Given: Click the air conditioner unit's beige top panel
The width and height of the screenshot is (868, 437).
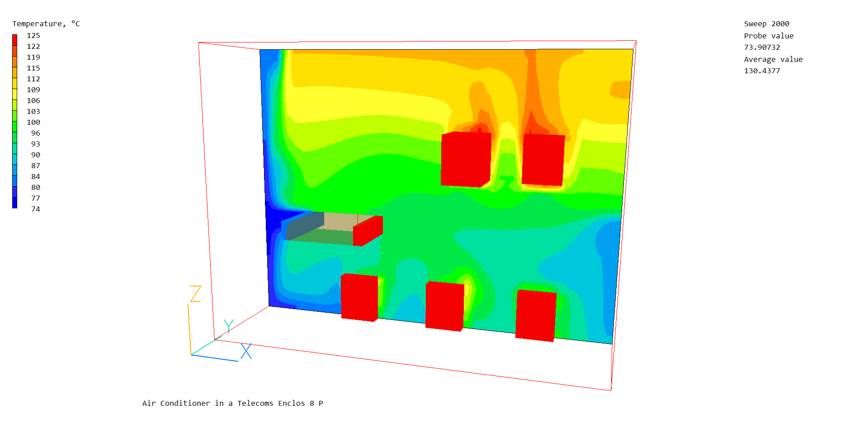Looking at the screenshot, I should tap(340, 222).
